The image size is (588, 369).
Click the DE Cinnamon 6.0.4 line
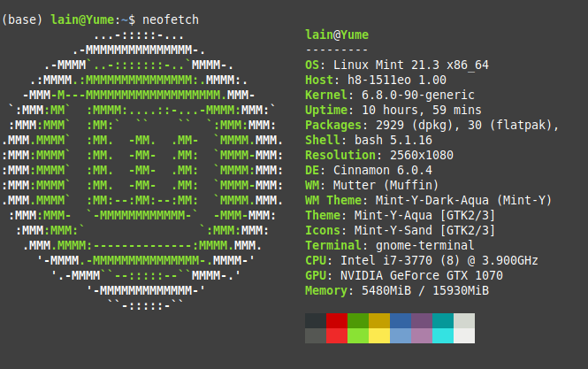coord(369,170)
